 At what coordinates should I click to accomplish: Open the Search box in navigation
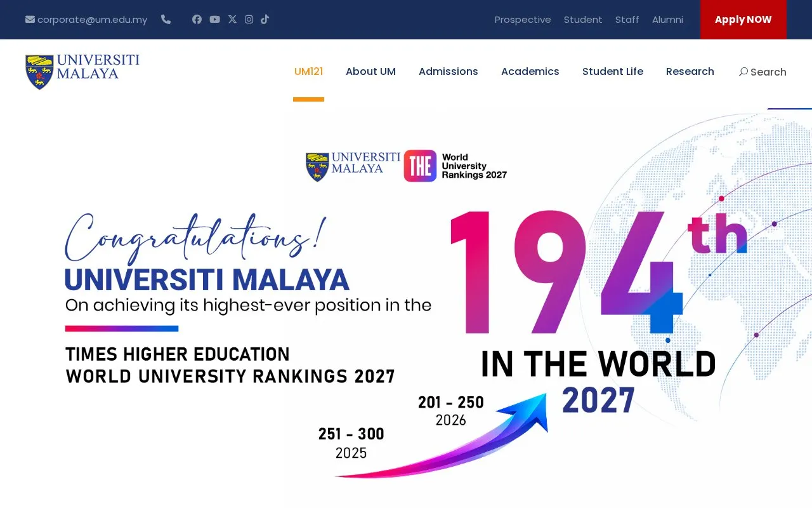[763, 72]
